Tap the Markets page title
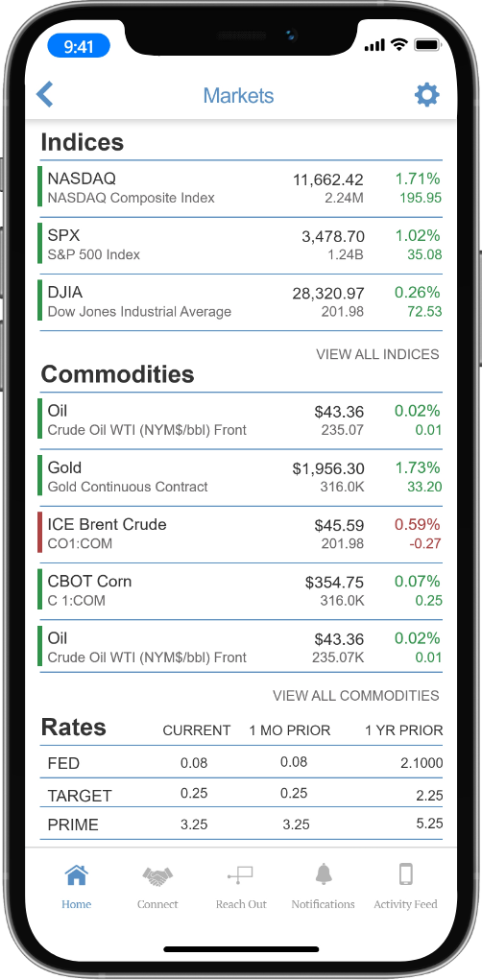This screenshot has height=980, width=482. pyautogui.click(x=239, y=96)
